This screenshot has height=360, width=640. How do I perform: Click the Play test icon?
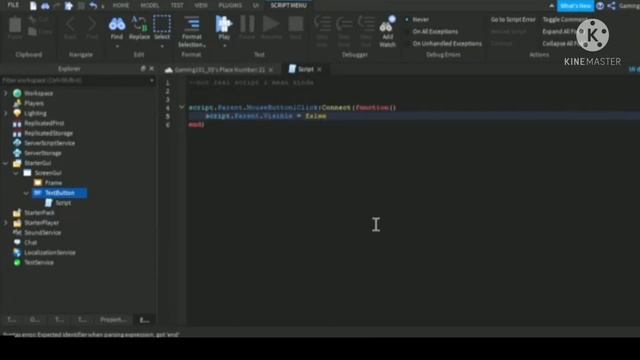224,24
